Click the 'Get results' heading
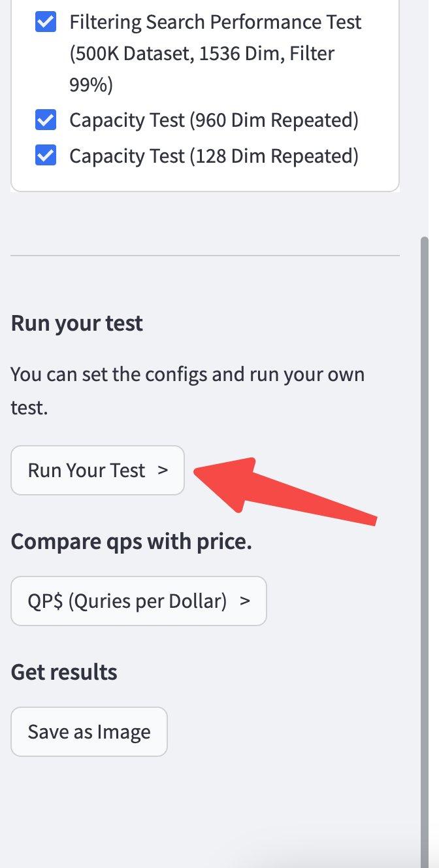This screenshot has height=868, width=439. coord(64,672)
